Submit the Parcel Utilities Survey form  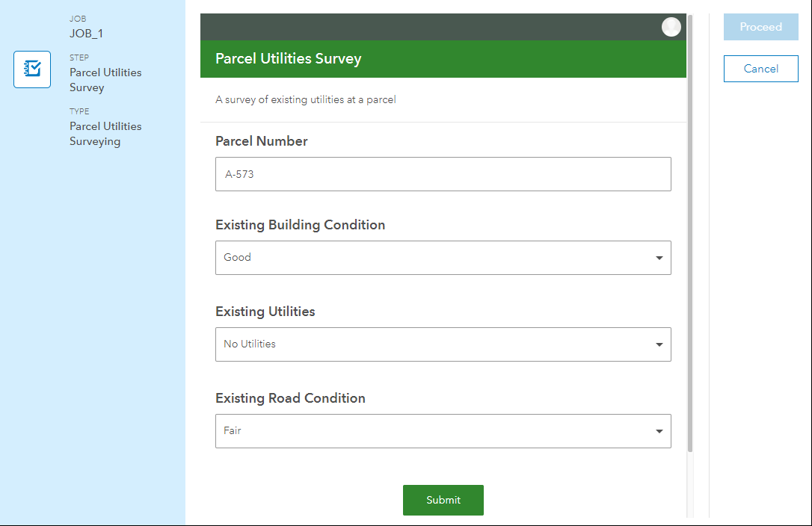tap(443, 500)
